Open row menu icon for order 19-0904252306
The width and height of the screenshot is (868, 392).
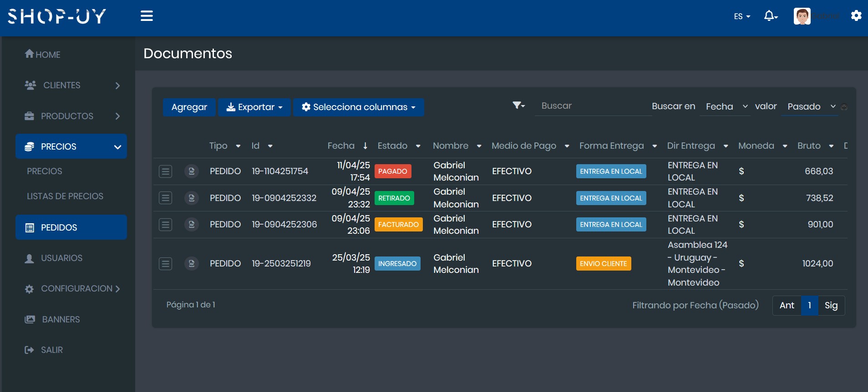165,225
